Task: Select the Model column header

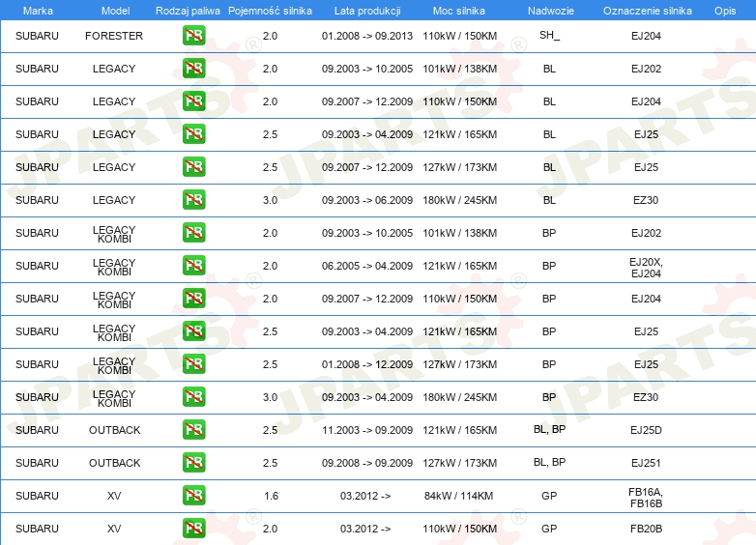Action: (115, 11)
